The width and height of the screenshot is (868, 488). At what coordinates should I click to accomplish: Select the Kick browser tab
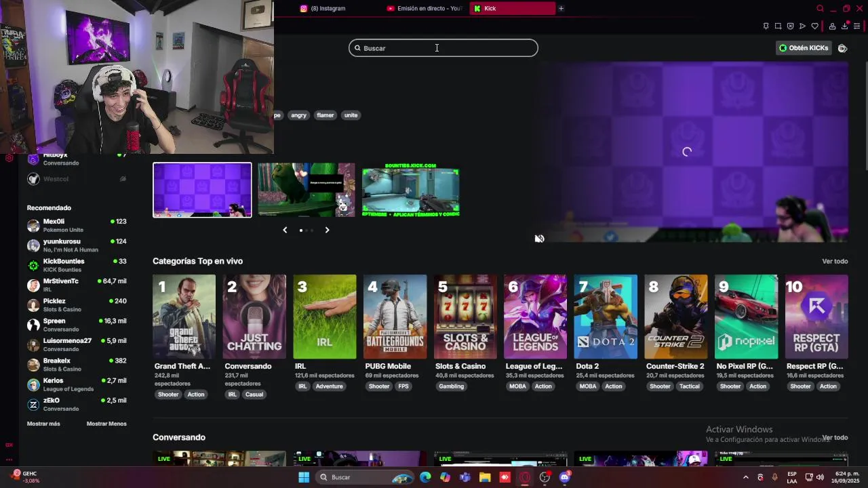(512, 8)
